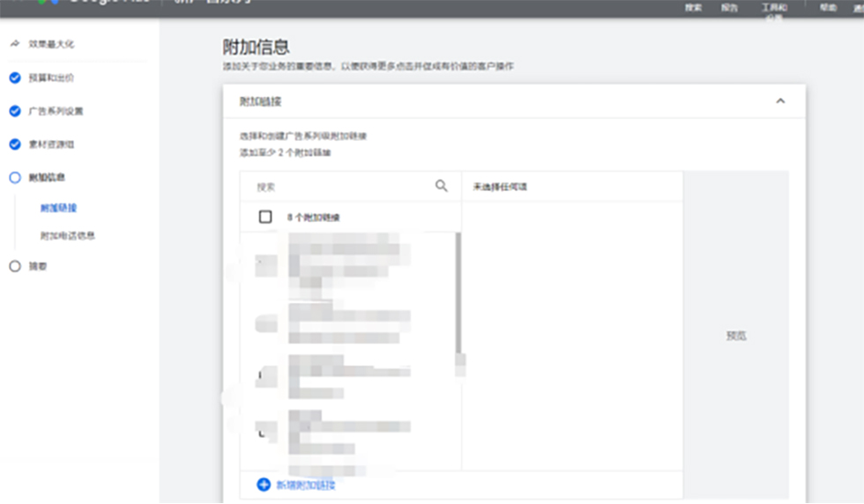Focus the 搜索 field above sitelink list
Image resolution: width=864 pixels, height=504 pixels.
[339, 187]
